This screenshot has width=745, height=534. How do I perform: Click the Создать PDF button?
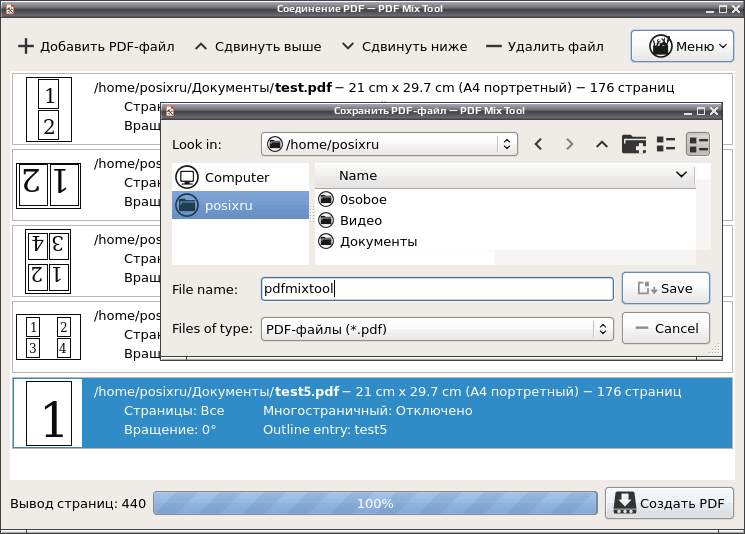669,503
